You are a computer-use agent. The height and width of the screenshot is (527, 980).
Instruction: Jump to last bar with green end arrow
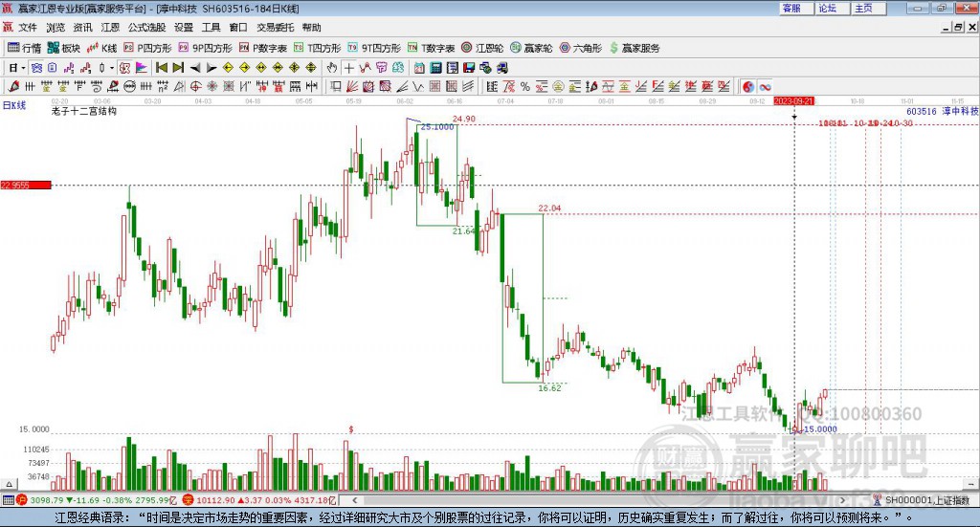177,68
